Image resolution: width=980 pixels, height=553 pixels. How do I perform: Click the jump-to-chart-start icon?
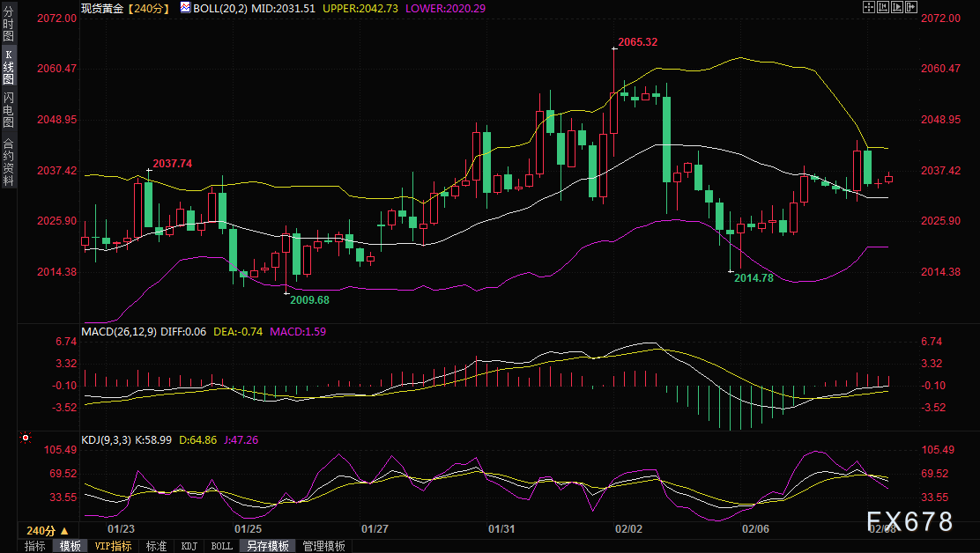883,7
